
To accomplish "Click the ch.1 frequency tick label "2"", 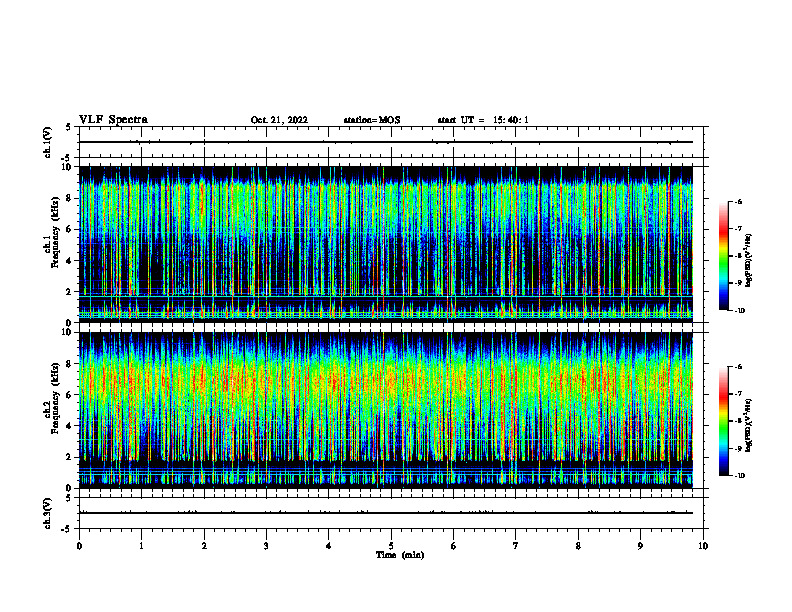I will pyautogui.click(x=70, y=292).
